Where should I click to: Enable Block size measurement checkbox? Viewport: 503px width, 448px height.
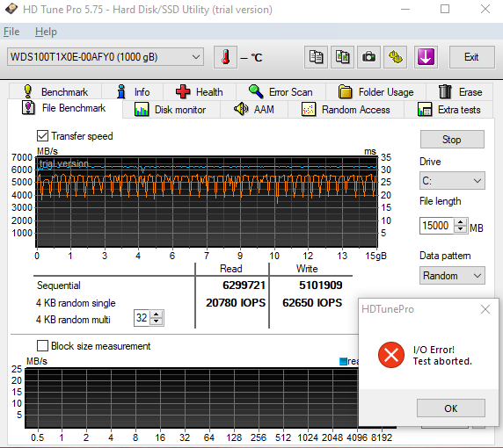point(43,346)
